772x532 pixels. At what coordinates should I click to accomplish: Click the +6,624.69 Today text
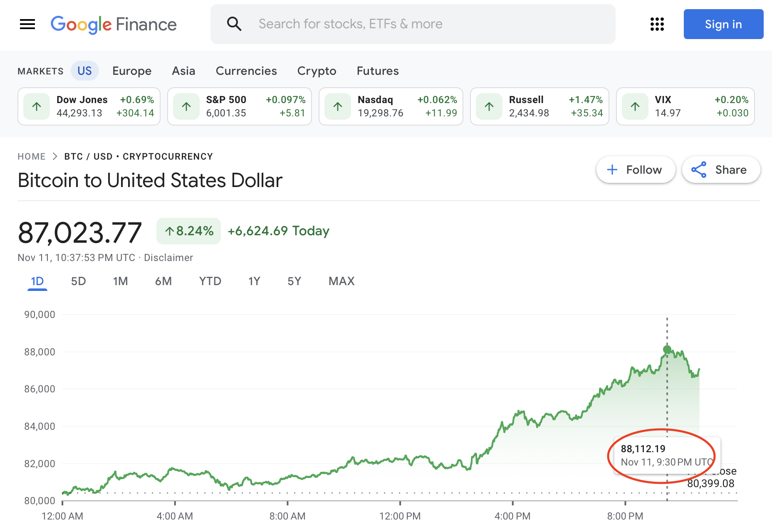[279, 231]
